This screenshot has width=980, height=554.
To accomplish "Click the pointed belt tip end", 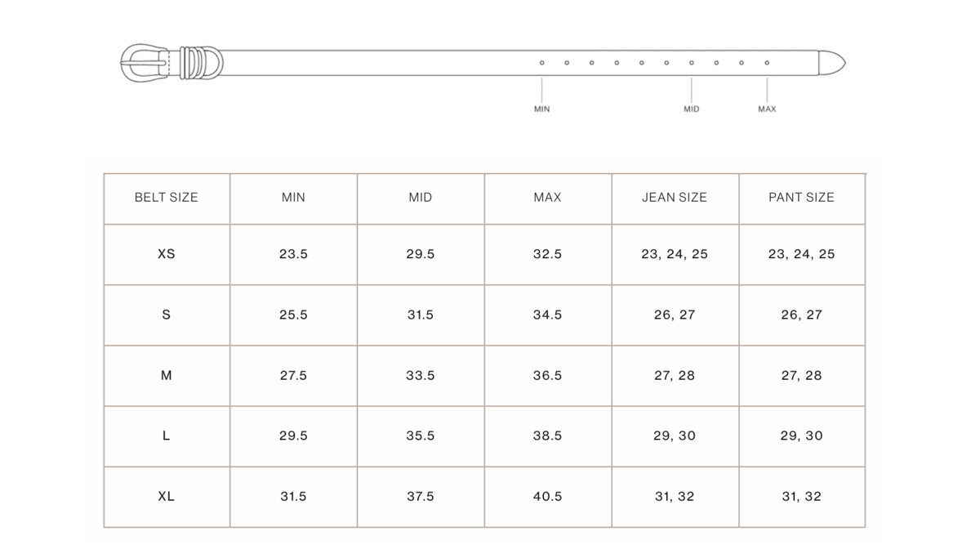I will coord(832,63).
